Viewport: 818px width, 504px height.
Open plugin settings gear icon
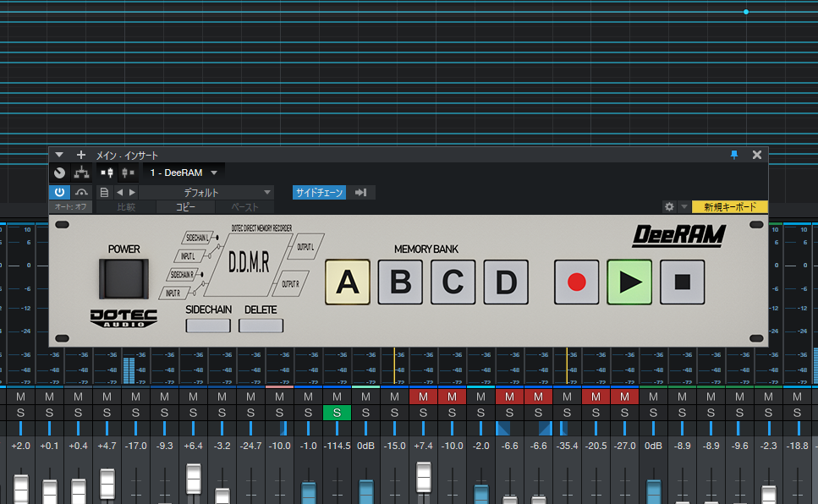669,207
